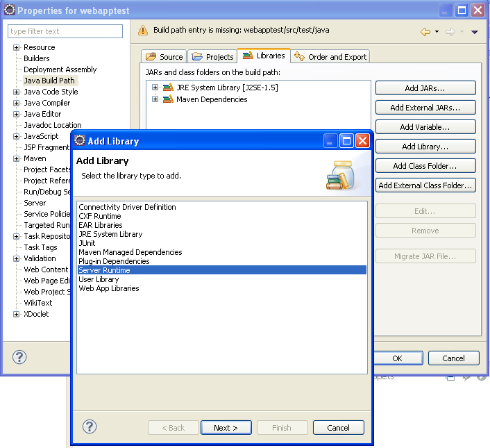The width and height of the screenshot is (490, 448).
Task: Click the Add JARs... button
Action: click(x=425, y=88)
